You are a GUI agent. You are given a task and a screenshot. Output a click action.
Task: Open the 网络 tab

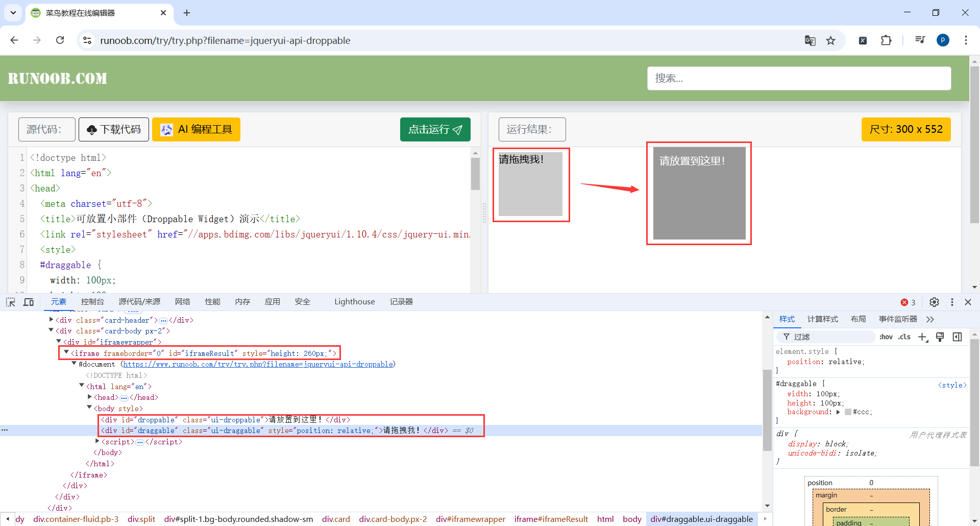pyautogui.click(x=183, y=302)
